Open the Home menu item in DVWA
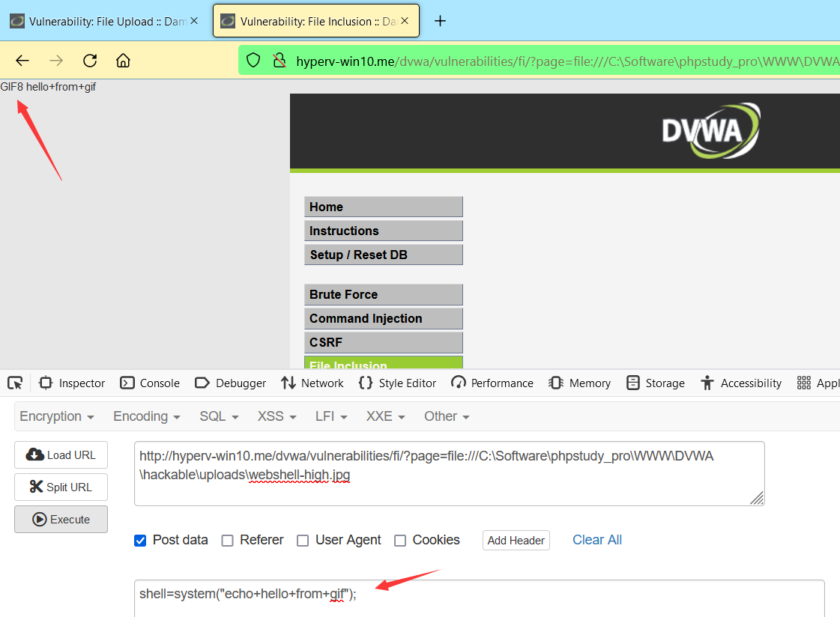The image size is (840, 617). coord(384,207)
